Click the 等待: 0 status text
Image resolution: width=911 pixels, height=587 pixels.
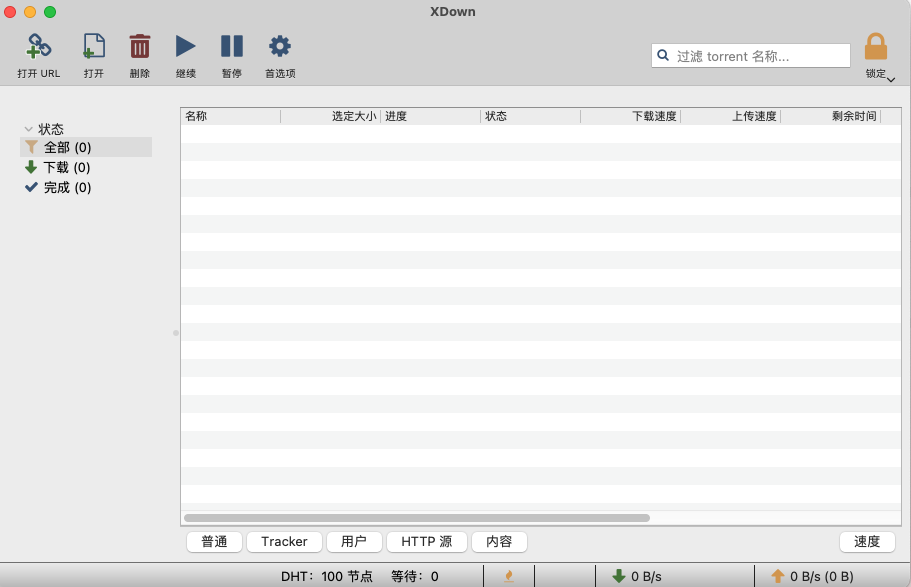pos(414,577)
